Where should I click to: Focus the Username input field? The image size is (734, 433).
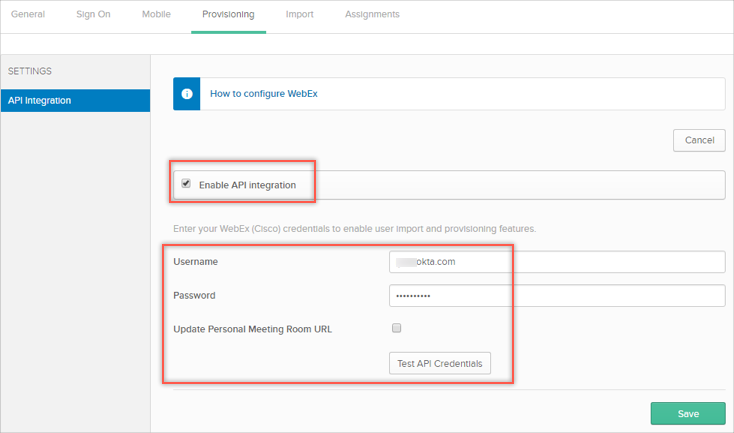point(556,262)
